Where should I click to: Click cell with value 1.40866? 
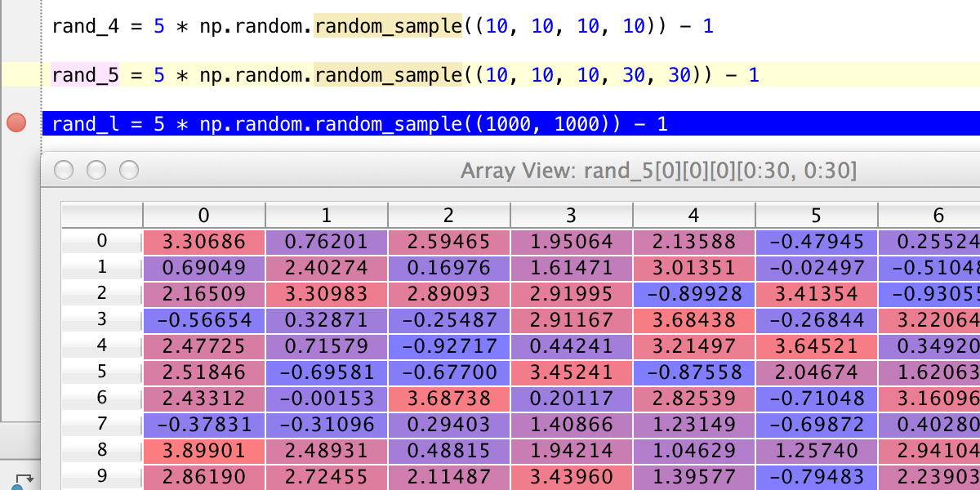[x=572, y=425]
